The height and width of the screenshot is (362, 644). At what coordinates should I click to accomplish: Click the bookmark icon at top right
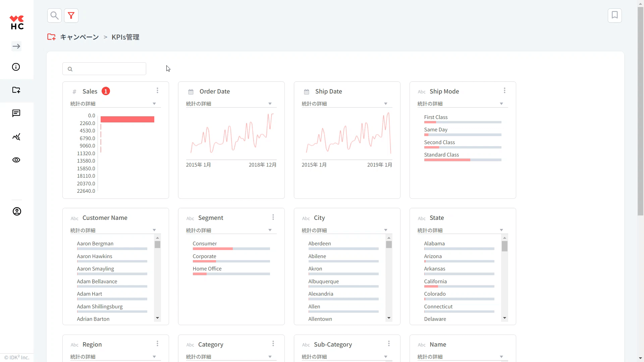click(x=614, y=15)
